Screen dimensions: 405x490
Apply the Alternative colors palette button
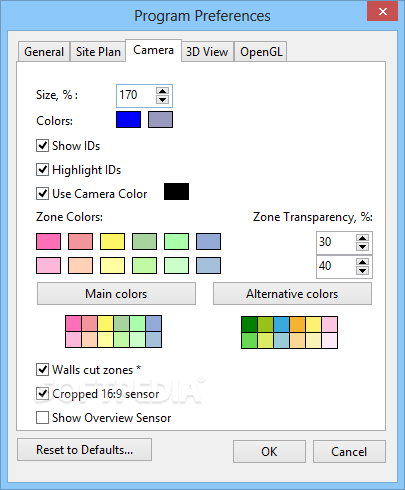(x=292, y=294)
